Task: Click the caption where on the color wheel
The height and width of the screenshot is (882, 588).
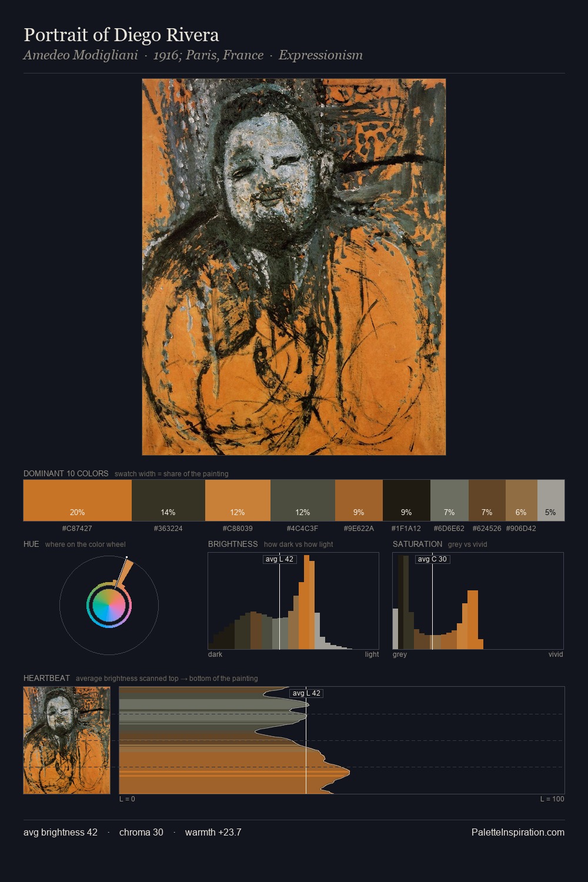Action: tap(85, 544)
